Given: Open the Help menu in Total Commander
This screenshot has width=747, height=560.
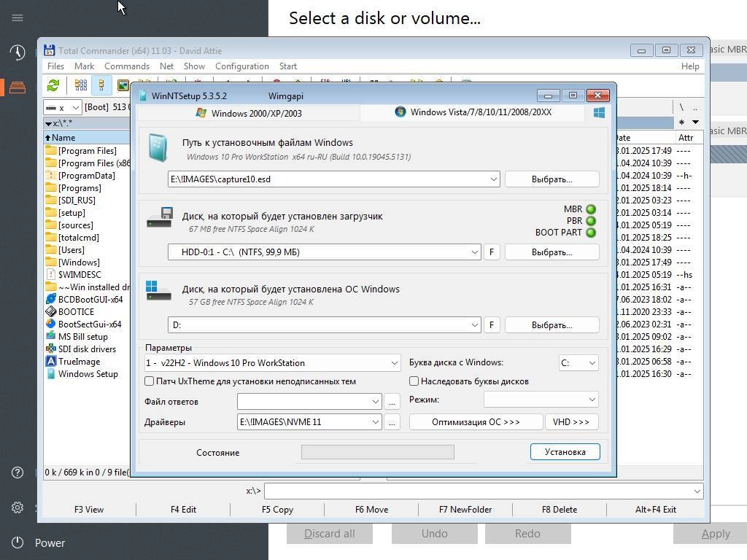Looking at the screenshot, I should pos(690,66).
